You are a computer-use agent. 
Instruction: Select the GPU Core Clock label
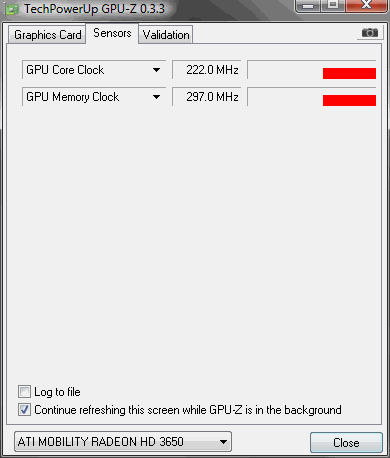65,70
